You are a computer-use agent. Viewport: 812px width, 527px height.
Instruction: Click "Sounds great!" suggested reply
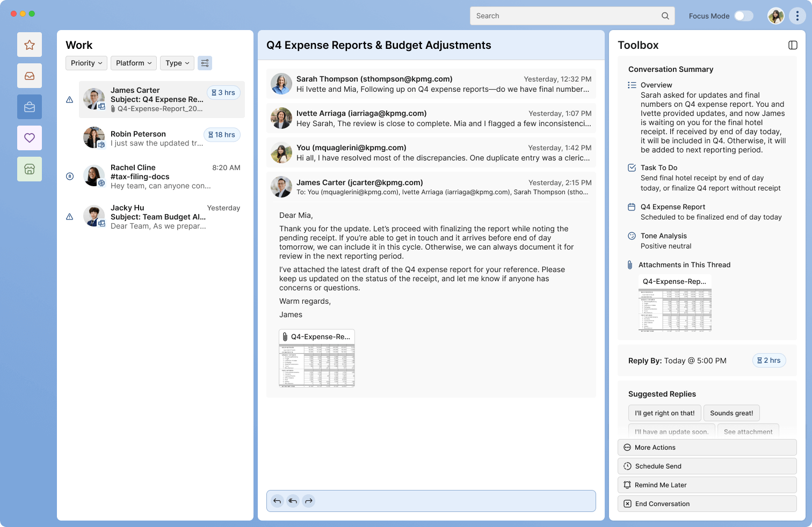(731, 413)
